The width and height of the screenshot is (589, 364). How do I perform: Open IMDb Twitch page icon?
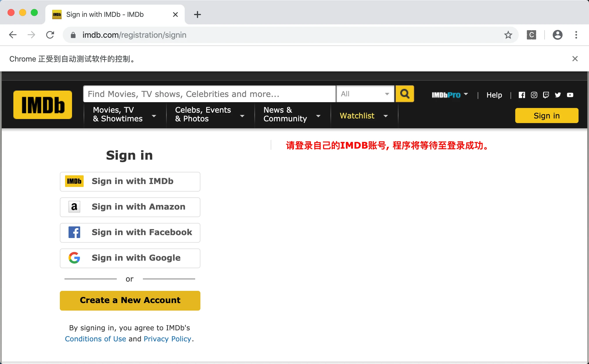click(546, 95)
